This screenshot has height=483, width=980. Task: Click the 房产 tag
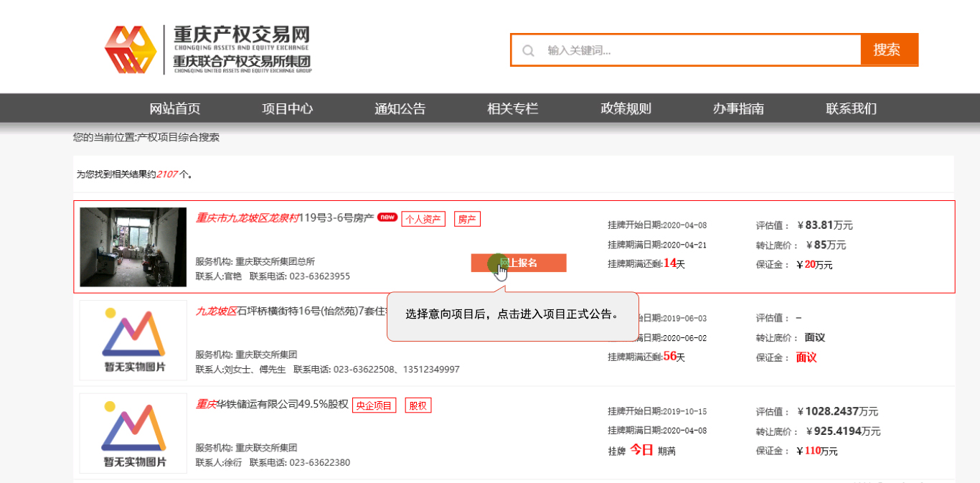click(467, 219)
